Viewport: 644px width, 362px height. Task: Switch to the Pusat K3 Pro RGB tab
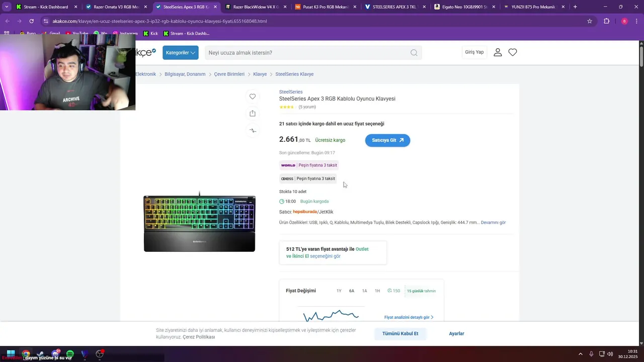325,7
